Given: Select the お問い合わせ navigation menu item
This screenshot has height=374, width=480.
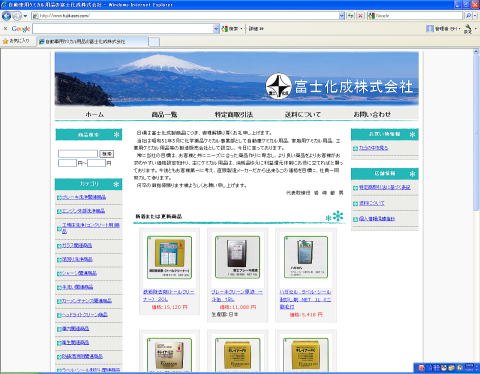Looking at the screenshot, I should [372, 114].
